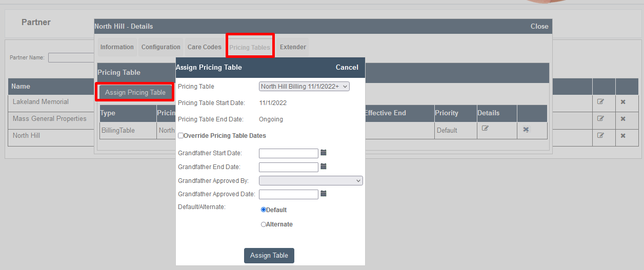This screenshot has height=270, width=644.
Task: Open calendar for Grandfather Approved Date
Action: [324, 194]
